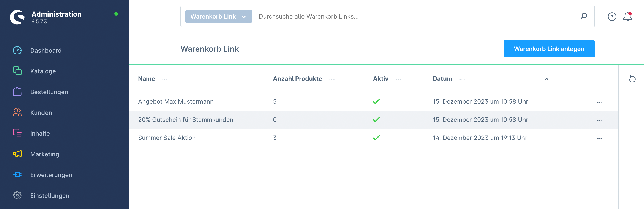Open Einstellungen menu item

(x=50, y=196)
